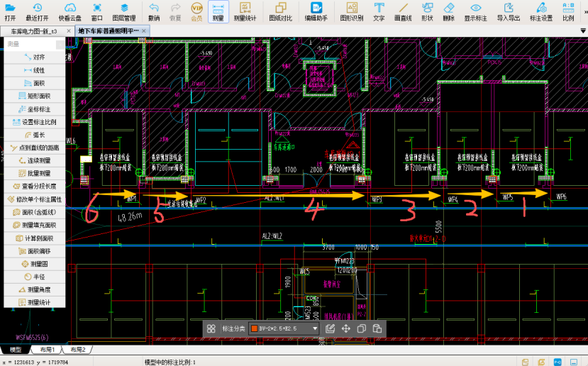Toggle 显示标注 annotation visibility
The width and height of the screenshot is (588, 366).
(476, 11)
